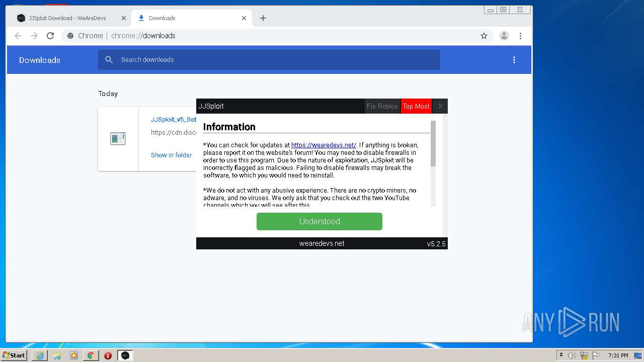Image resolution: width=644 pixels, height=362 pixels.
Task: Click the JJSploit window title text
Action: coord(211,106)
